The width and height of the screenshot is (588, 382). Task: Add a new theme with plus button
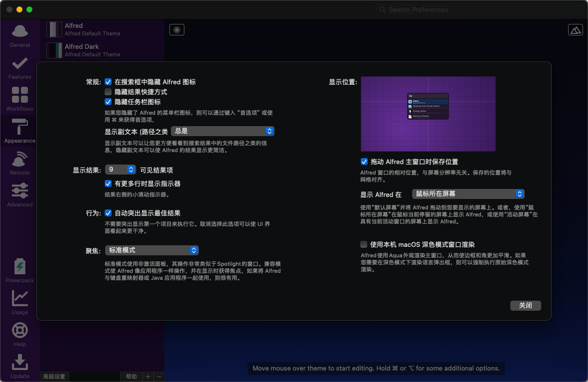click(148, 377)
